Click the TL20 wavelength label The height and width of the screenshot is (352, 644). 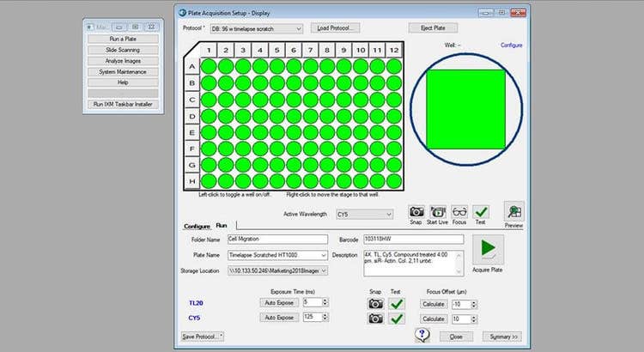point(196,303)
